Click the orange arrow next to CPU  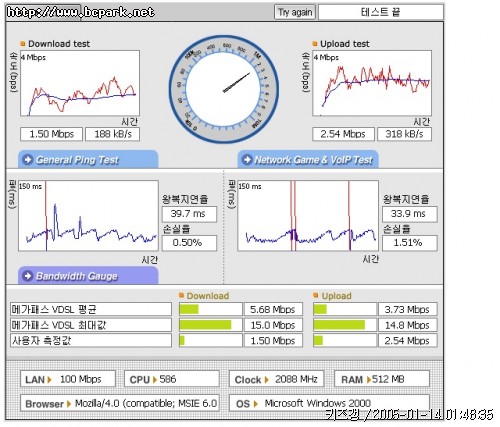pos(155,380)
